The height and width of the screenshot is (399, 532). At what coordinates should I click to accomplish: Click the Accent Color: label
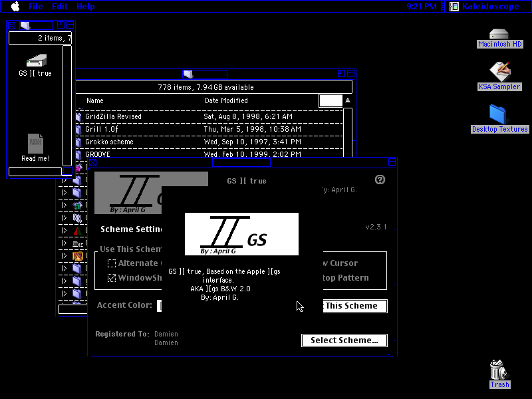(124, 305)
